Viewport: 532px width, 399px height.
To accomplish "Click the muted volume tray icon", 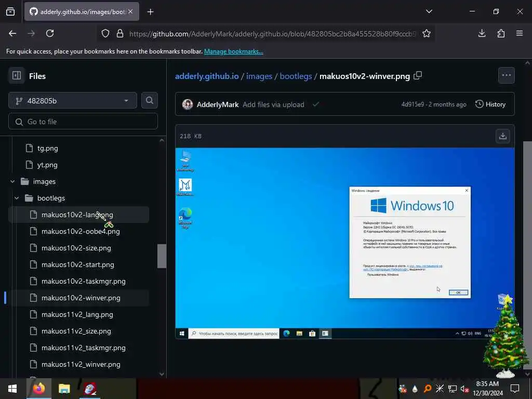I will click(464, 389).
